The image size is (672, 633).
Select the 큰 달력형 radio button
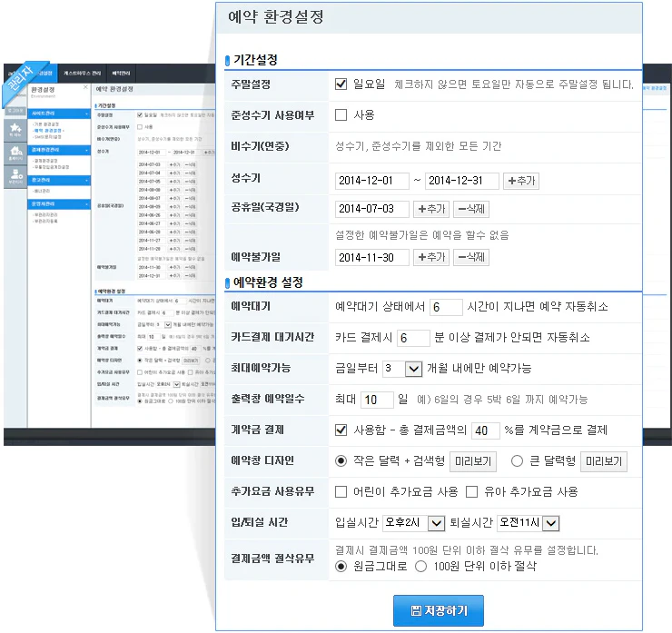[517, 461]
